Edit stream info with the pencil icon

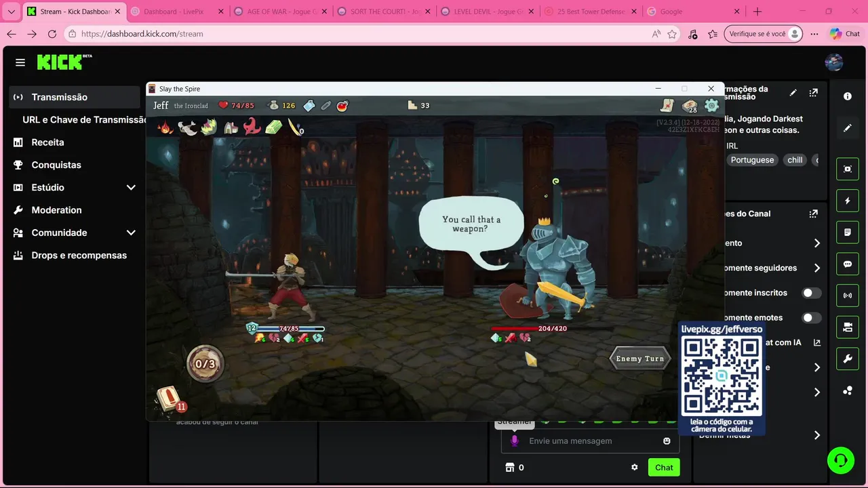[x=793, y=93]
